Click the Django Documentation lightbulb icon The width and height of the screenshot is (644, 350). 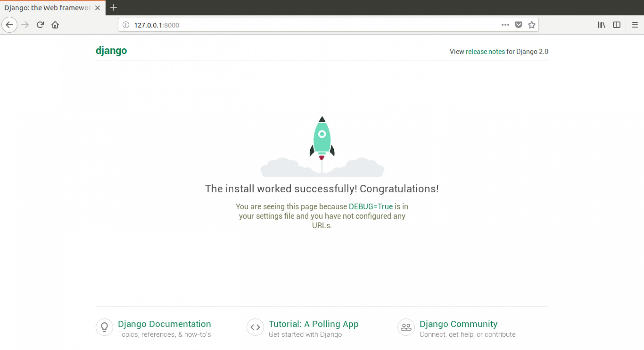click(104, 327)
